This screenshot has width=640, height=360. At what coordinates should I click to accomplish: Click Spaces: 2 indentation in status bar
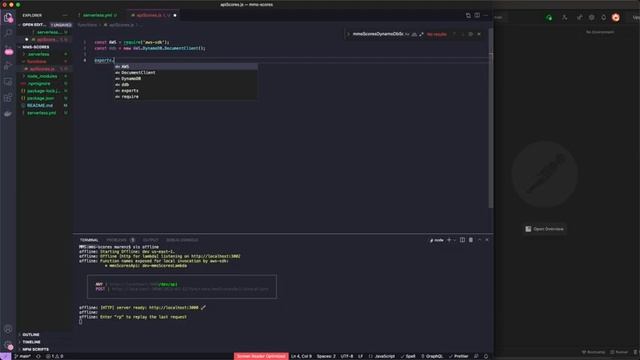[326, 356]
